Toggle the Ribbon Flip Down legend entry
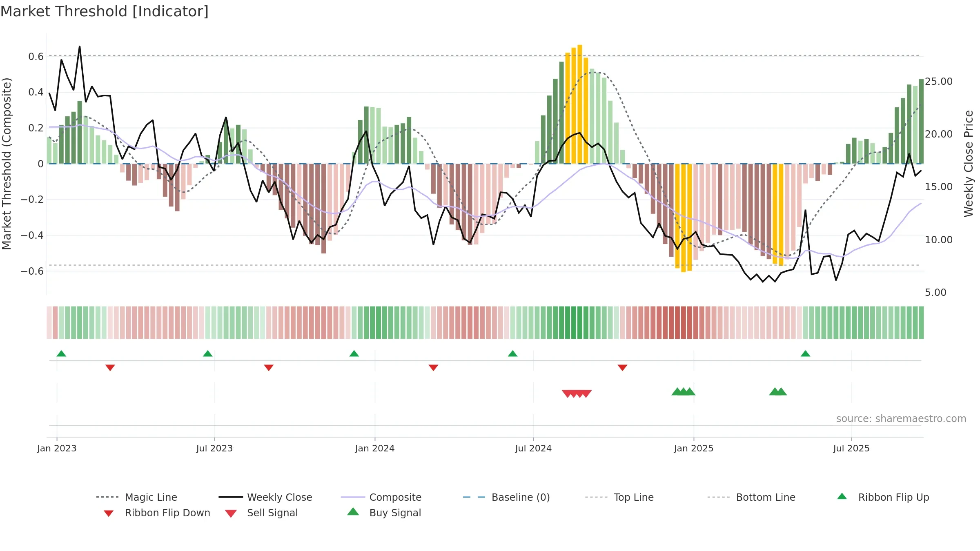This screenshot has height=551, width=980. (157, 513)
